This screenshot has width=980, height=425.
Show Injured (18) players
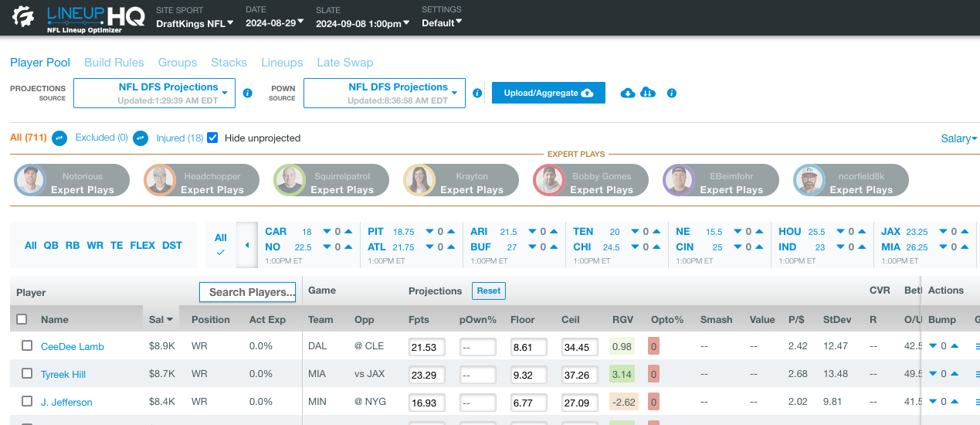(180, 138)
